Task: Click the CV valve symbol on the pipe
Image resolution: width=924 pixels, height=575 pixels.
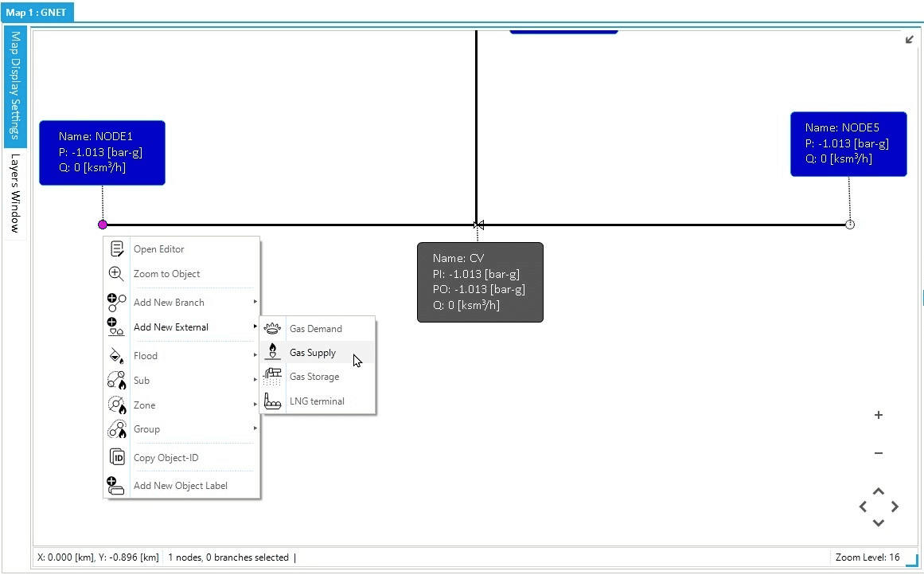Action: [x=478, y=225]
